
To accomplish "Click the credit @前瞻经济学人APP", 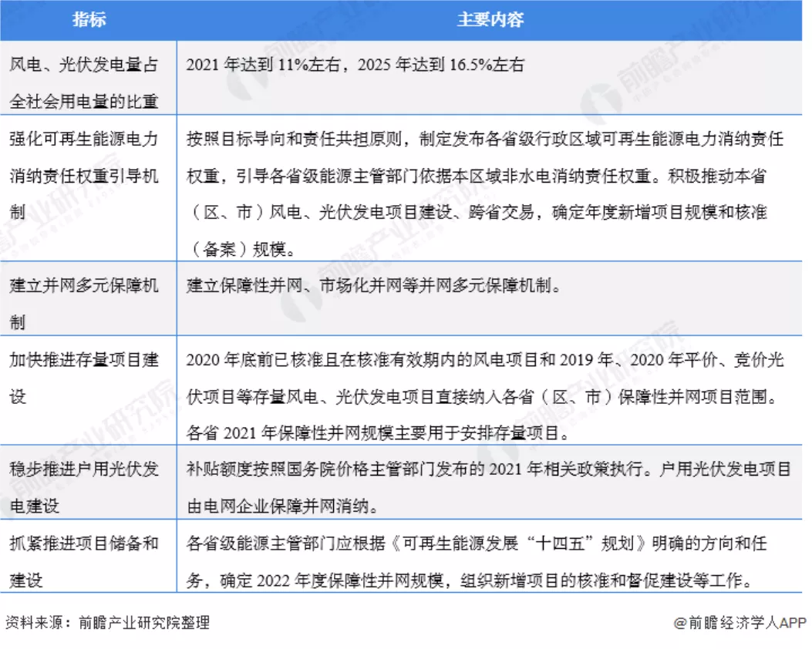I will (740, 623).
